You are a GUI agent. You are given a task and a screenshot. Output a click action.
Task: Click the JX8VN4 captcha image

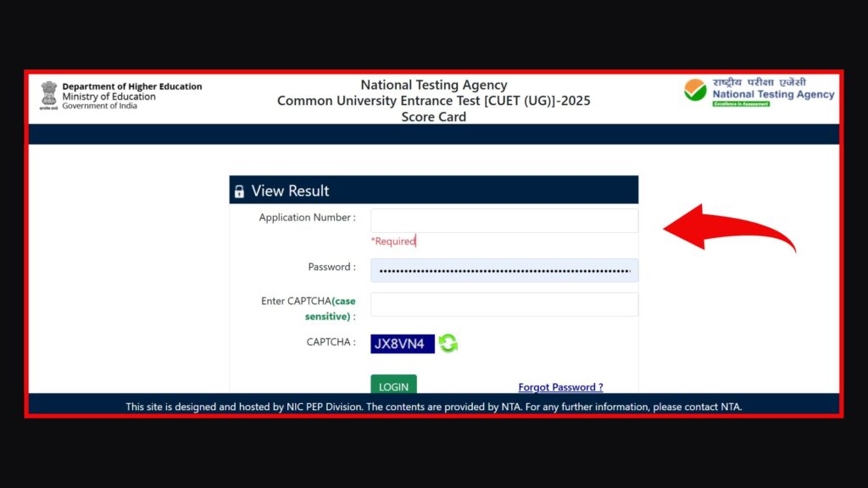click(403, 344)
